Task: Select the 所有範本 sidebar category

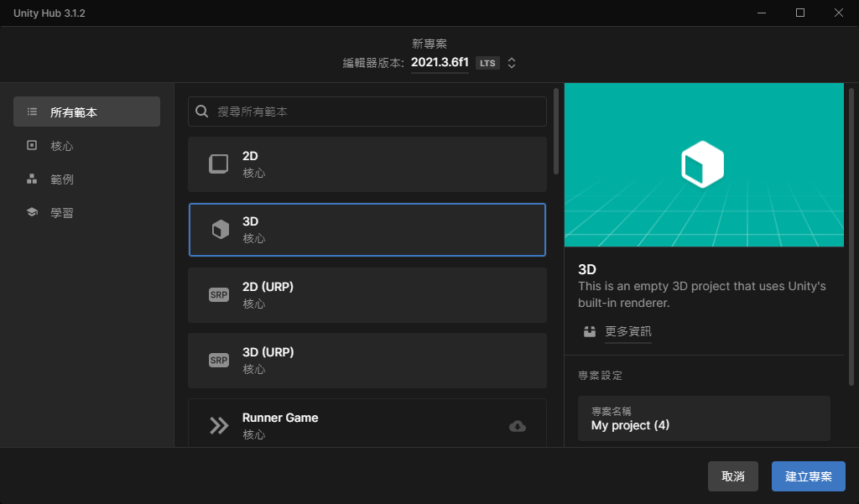Action: point(86,112)
